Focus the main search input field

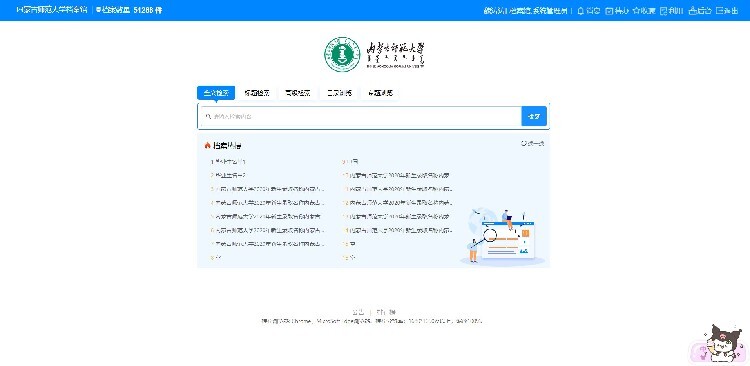tap(360, 116)
